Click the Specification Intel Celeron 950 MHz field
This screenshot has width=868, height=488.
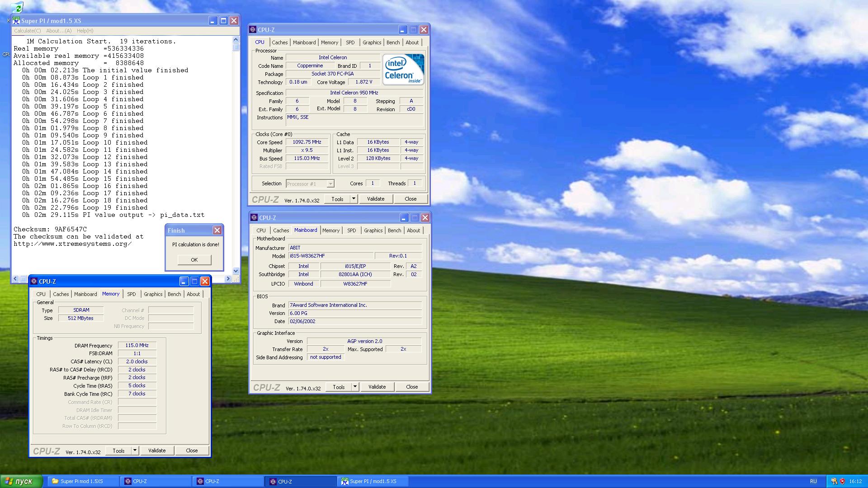coord(354,93)
